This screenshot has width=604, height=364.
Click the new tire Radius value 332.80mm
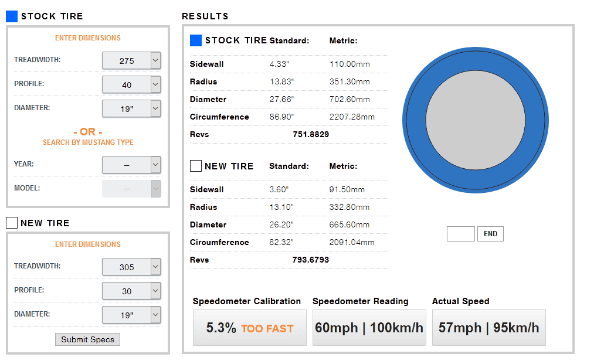pos(349,207)
